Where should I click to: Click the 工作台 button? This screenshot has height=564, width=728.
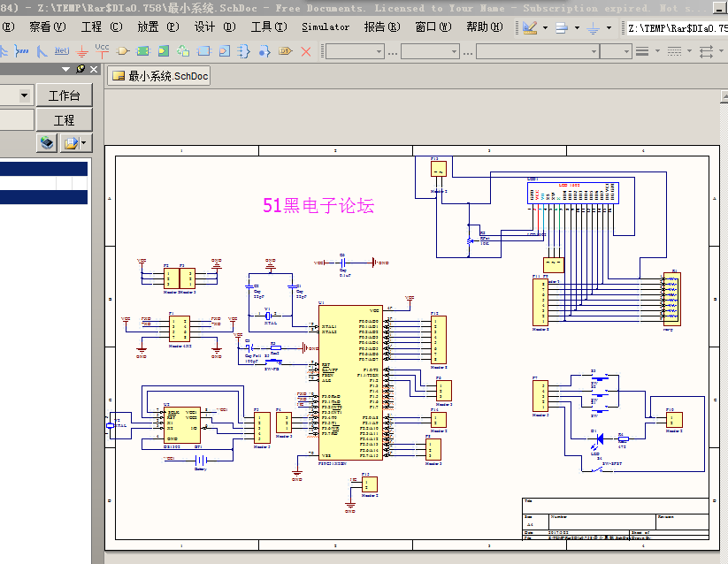click(64, 95)
